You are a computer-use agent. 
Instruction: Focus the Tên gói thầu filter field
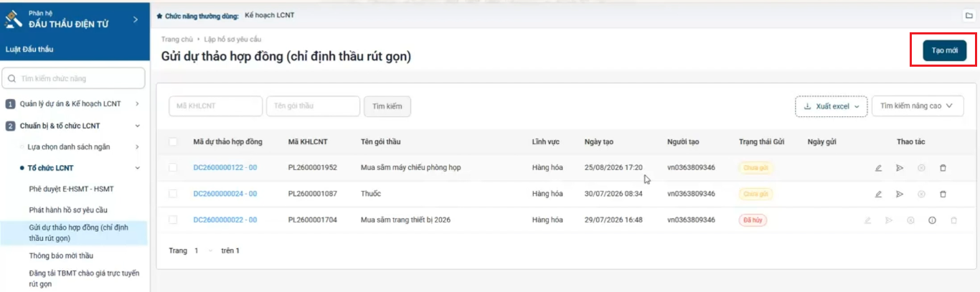coord(313,106)
